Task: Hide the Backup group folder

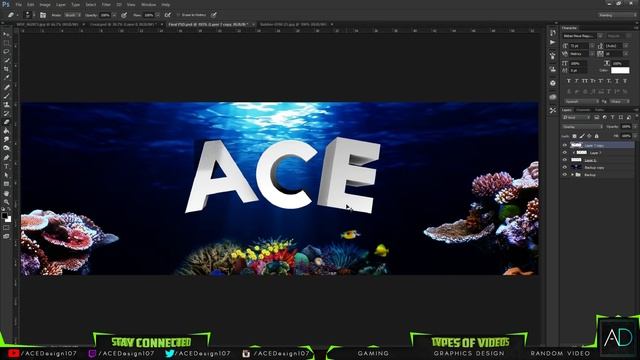Action: pyautogui.click(x=565, y=175)
